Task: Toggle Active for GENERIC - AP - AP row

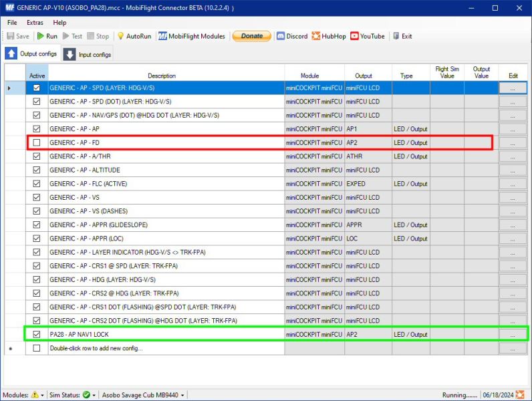Action: tap(37, 129)
